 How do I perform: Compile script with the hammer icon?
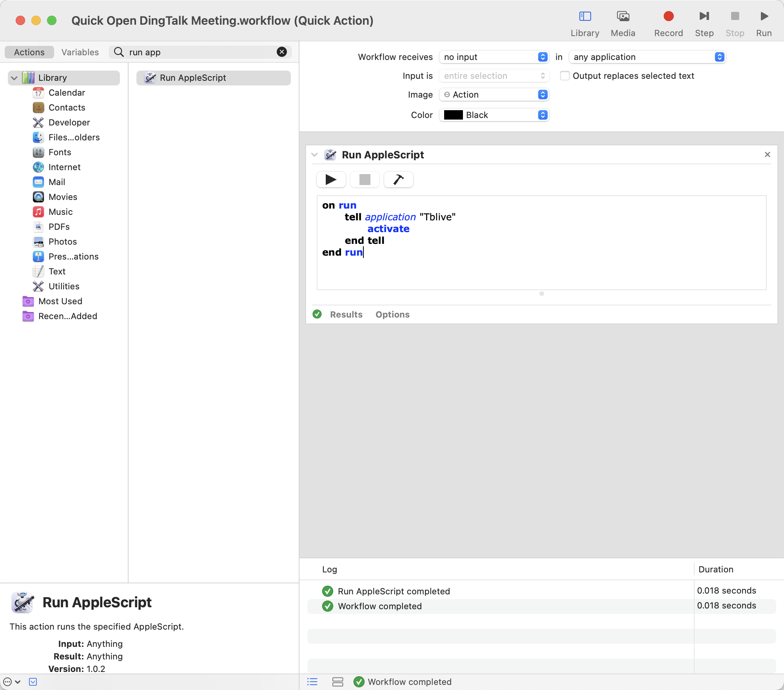[x=398, y=180]
